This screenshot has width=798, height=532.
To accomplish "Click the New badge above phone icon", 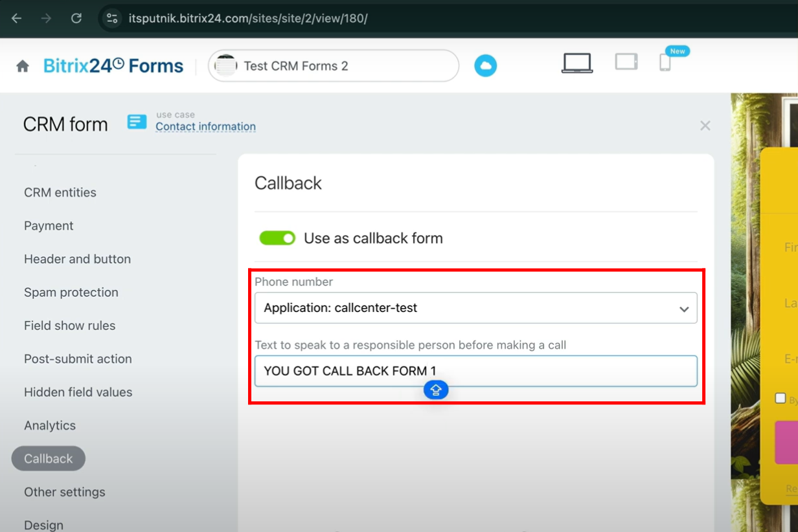I will (678, 51).
